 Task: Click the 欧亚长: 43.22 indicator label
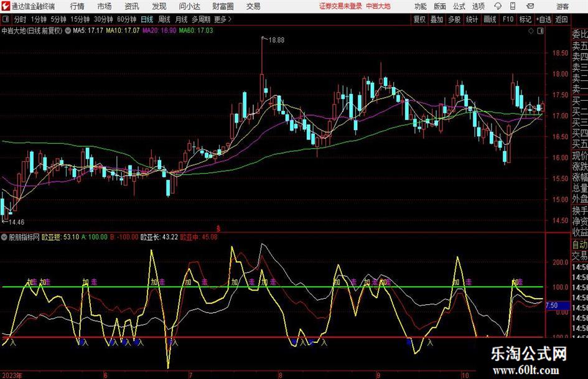coord(159,237)
